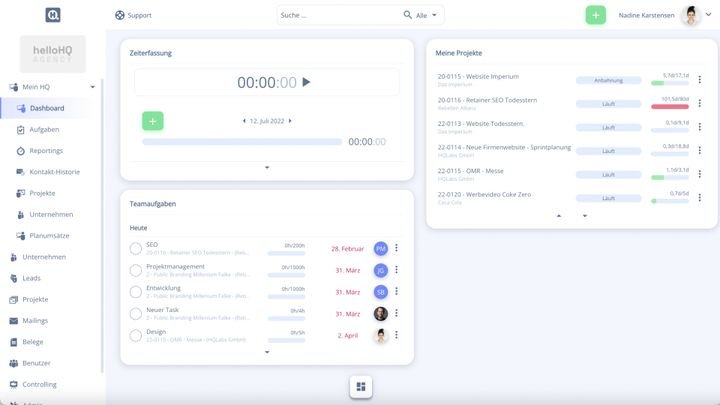Click the Controlling sidebar icon
The width and height of the screenshot is (720, 405).
coord(14,384)
